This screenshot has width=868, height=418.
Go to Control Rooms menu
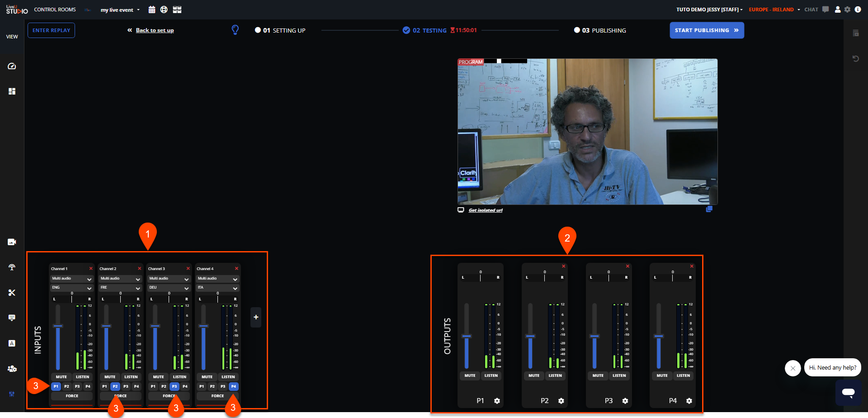tap(55, 9)
